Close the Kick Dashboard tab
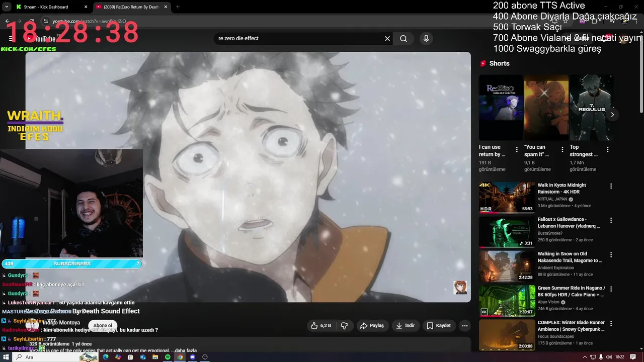The height and width of the screenshot is (362, 644). click(x=86, y=7)
